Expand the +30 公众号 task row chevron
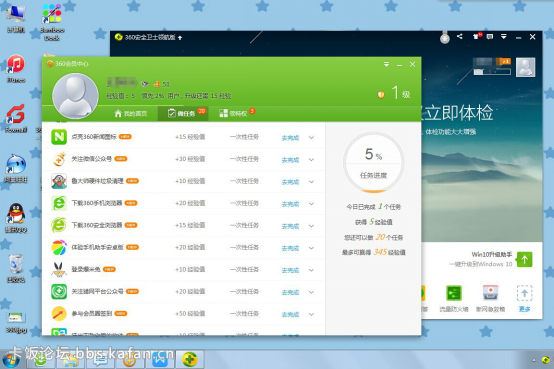Viewport: 554px width, 369px height. tap(311, 159)
